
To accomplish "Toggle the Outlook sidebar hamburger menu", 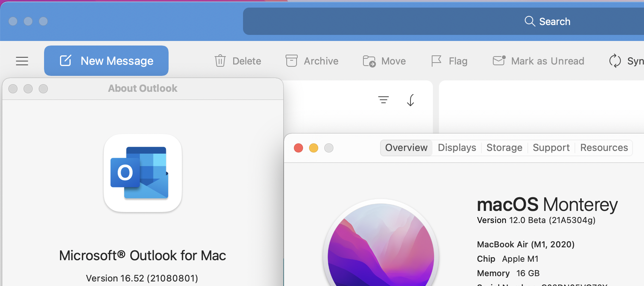I will click(22, 61).
